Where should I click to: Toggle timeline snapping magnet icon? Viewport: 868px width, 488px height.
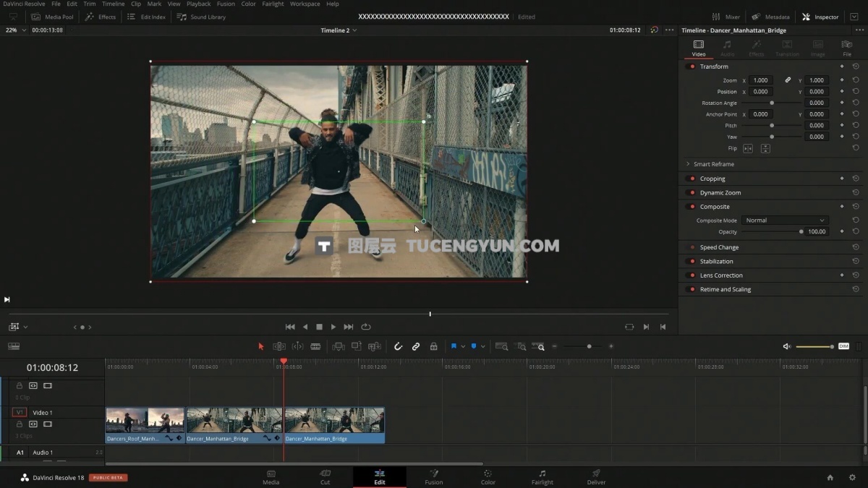(398, 346)
